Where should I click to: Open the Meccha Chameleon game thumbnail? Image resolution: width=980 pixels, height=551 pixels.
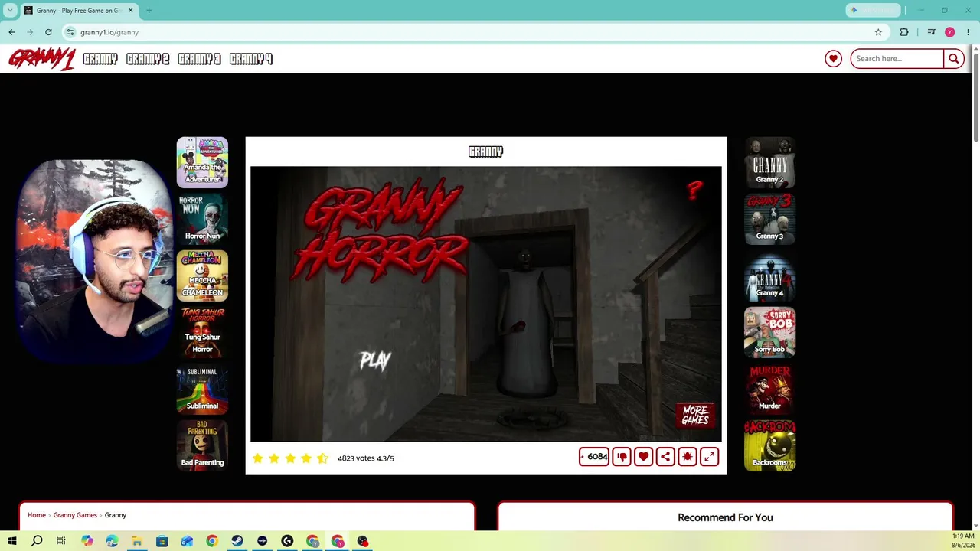tap(202, 275)
